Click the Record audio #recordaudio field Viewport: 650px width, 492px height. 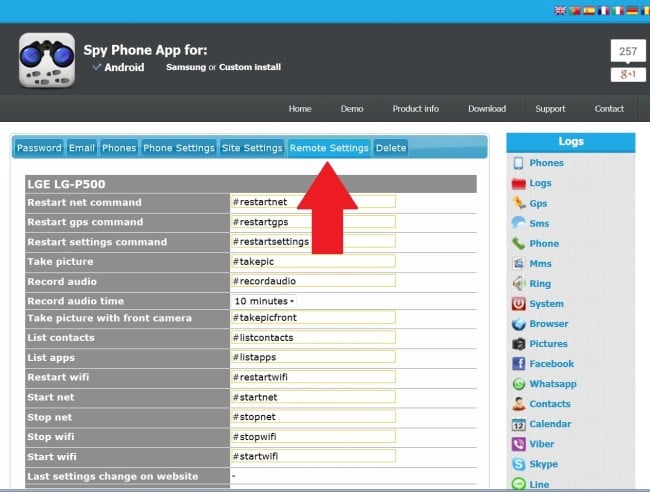click(313, 281)
